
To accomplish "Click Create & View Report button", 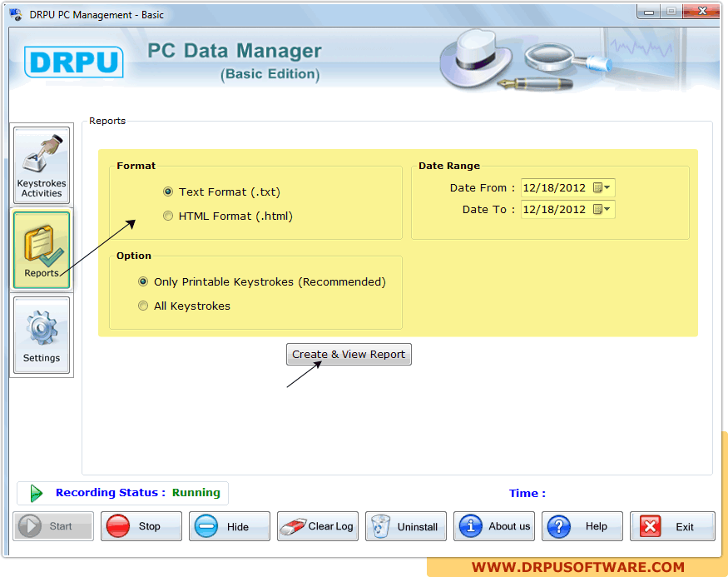I will pos(349,354).
